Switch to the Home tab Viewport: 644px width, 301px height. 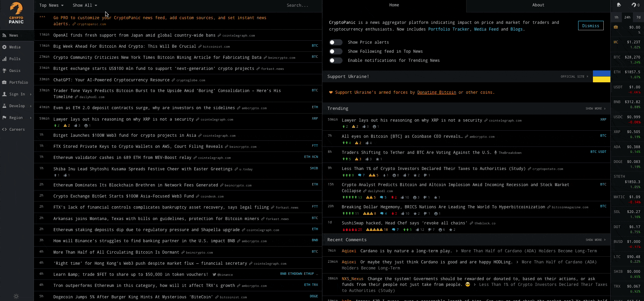pos(394,5)
